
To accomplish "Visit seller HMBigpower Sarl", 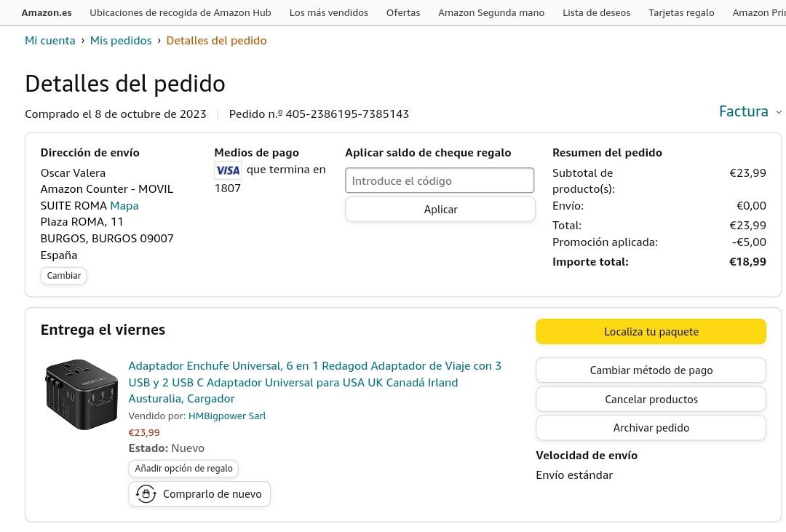I will coord(227,416).
